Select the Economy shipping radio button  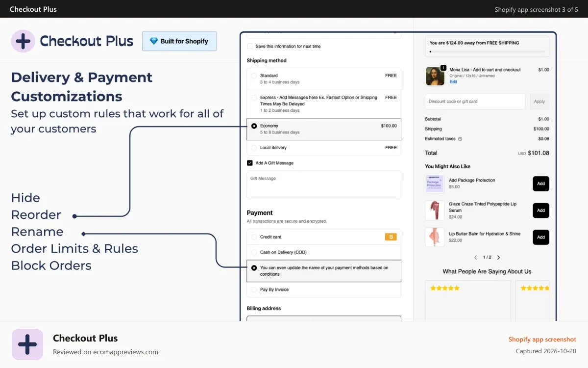pos(254,126)
